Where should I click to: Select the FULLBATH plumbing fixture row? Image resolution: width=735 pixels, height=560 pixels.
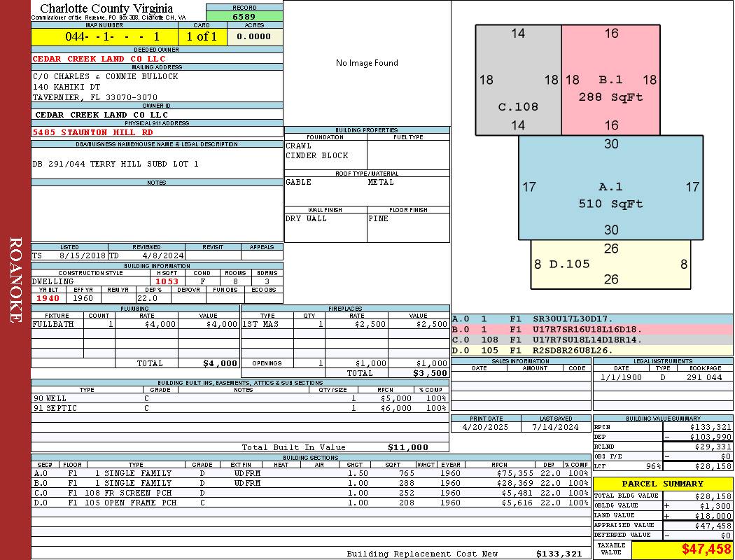[136, 324]
